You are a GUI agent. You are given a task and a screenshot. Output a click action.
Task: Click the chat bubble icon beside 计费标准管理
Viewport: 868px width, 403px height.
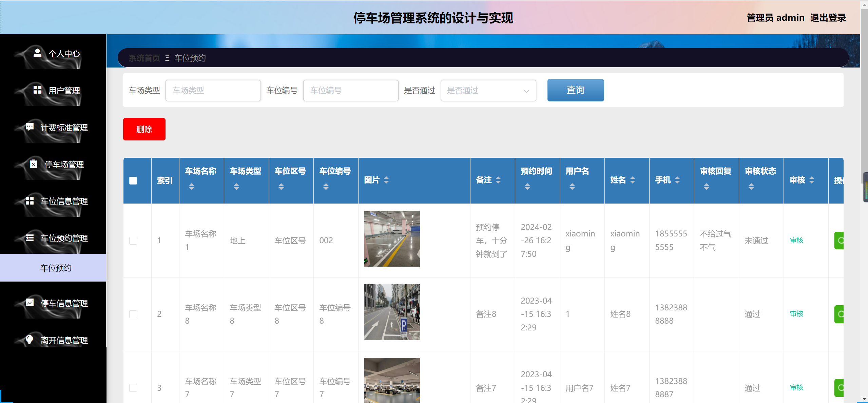pyautogui.click(x=30, y=127)
